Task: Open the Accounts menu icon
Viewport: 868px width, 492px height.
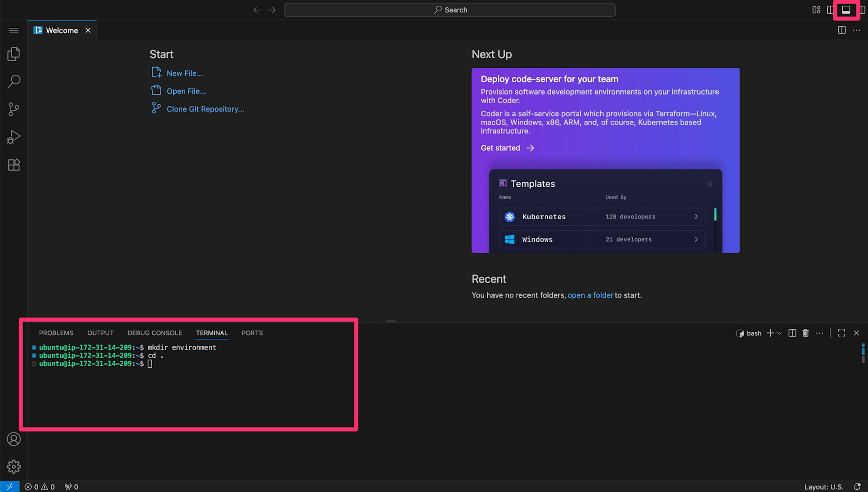Action: [x=13, y=439]
